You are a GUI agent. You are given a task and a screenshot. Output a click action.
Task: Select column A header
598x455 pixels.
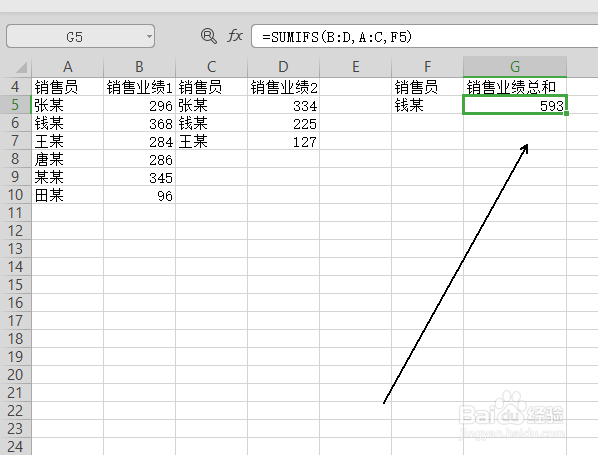68,67
